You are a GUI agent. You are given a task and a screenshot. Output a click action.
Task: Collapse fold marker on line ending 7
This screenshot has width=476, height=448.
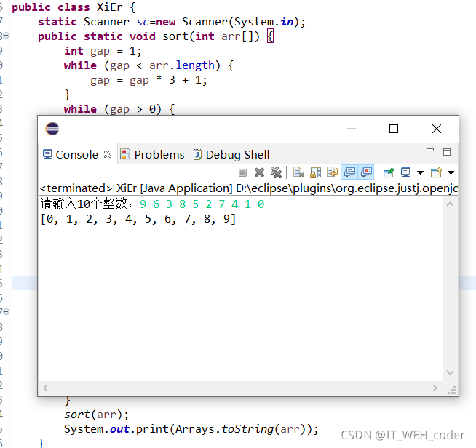[6, 311]
